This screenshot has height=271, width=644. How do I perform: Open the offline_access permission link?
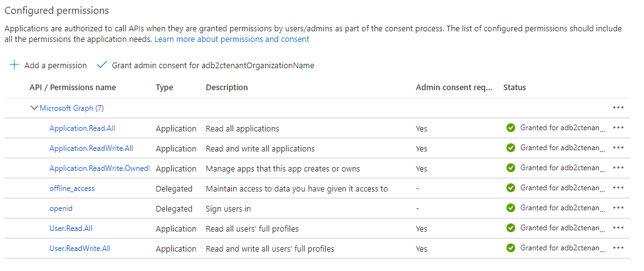(x=72, y=188)
